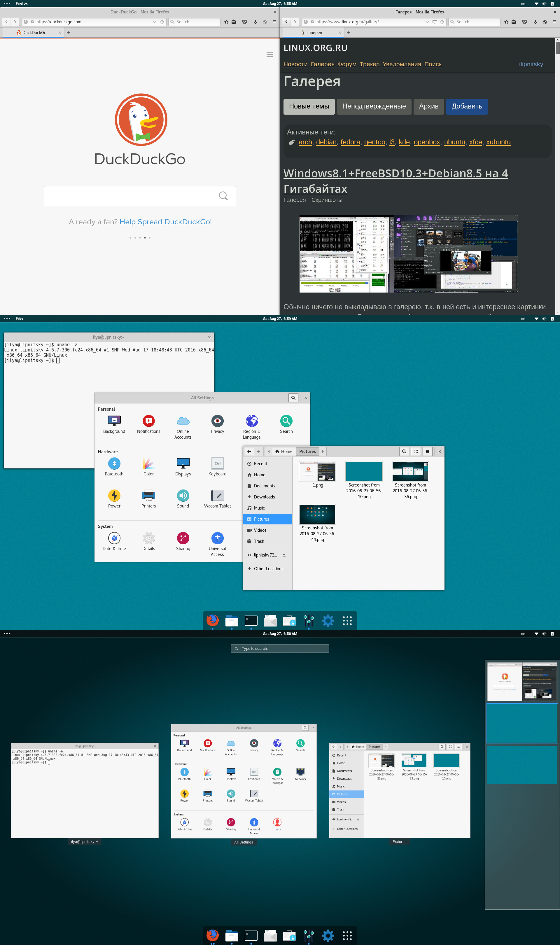This screenshot has height=945, width=560.
Task: Open Pocket icon in DuckDuckGo Firefox toolbar
Action: (x=244, y=22)
